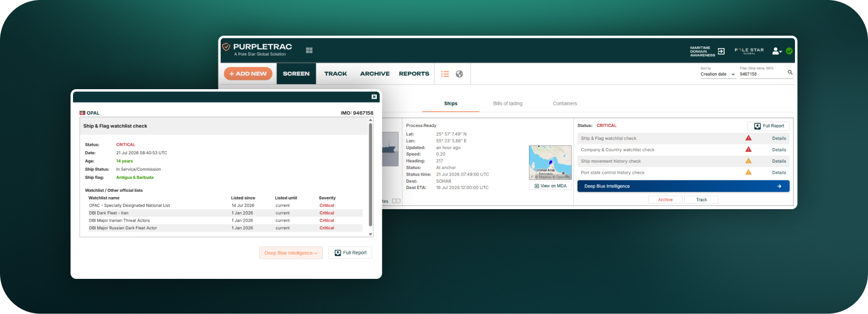Click the Track button below status panel
The height and width of the screenshot is (314, 868).
tap(701, 200)
